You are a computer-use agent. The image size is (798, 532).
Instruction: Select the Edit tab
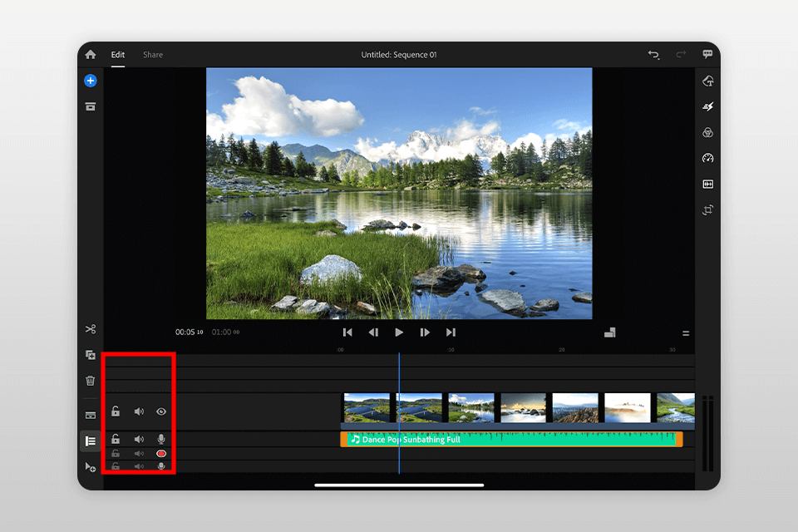[118, 55]
